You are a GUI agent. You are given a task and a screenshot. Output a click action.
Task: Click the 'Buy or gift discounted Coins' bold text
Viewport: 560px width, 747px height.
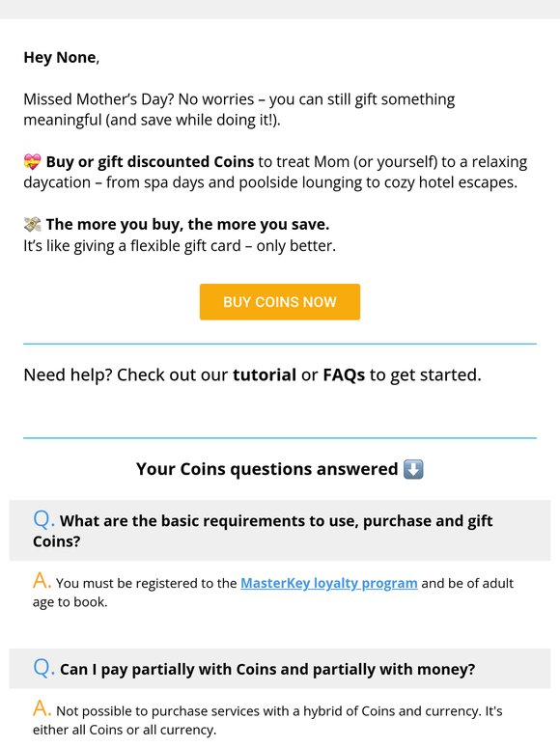150,162
